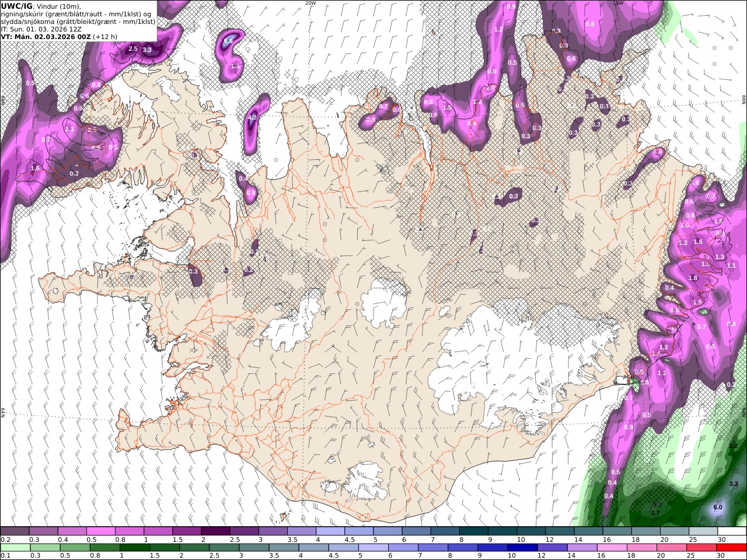This screenshot has height=560, width=747.
Task: Click the (+12 h) forecast offset text
Action: click(105, 36)
